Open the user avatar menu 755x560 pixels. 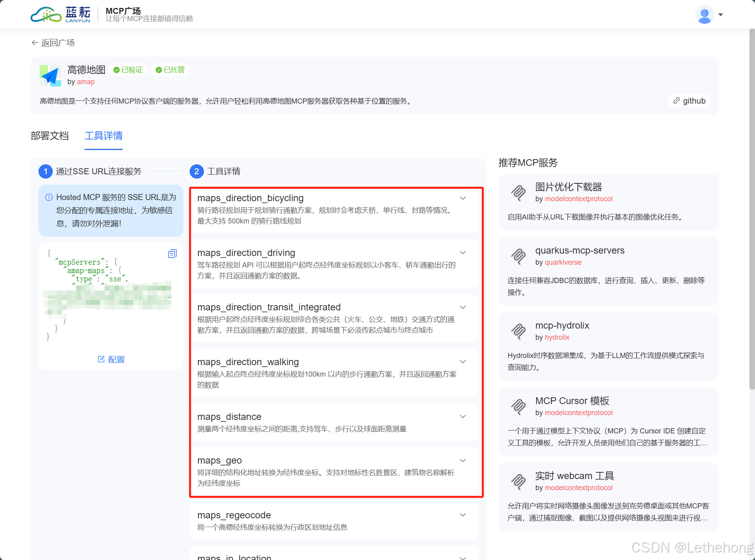(x=704, y=15)
